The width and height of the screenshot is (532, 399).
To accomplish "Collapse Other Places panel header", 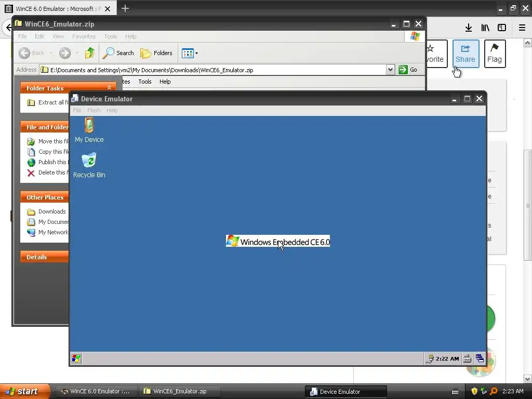I will click(45, 197).
